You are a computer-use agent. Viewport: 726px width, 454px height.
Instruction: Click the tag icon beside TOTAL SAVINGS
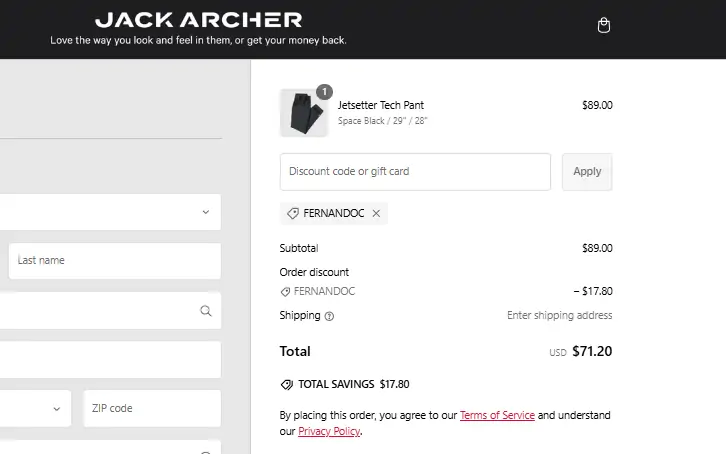point(287,384)
